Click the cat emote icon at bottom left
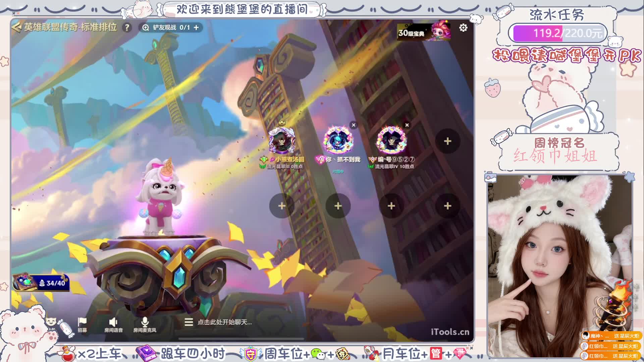 click(51, 322)
